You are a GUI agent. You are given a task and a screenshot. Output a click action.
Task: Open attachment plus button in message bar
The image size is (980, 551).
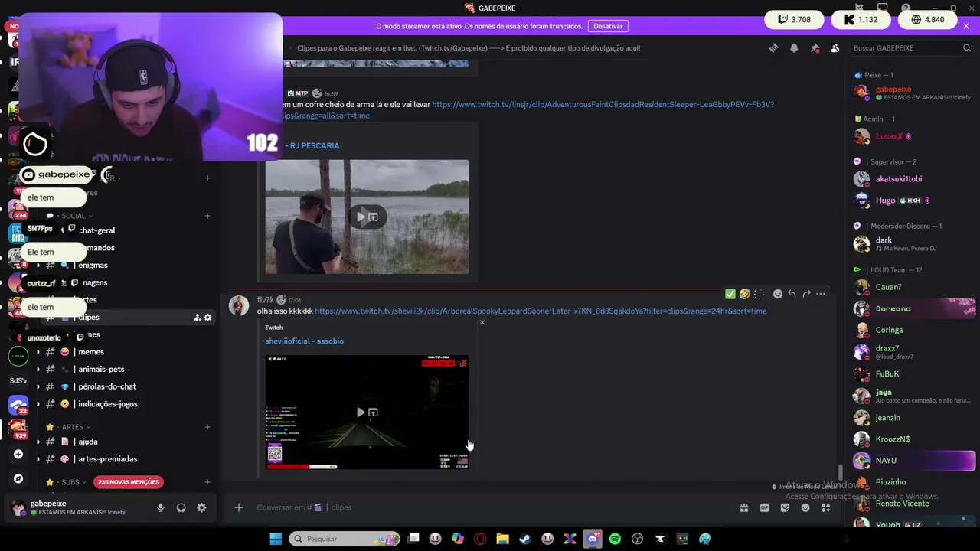[x=239, y=507]
